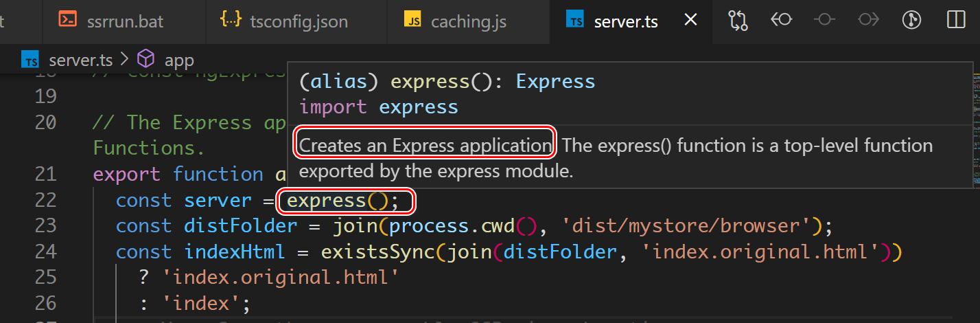Split the editor to the right
Viewport: 980px width, 323px height.
[956, 20]
